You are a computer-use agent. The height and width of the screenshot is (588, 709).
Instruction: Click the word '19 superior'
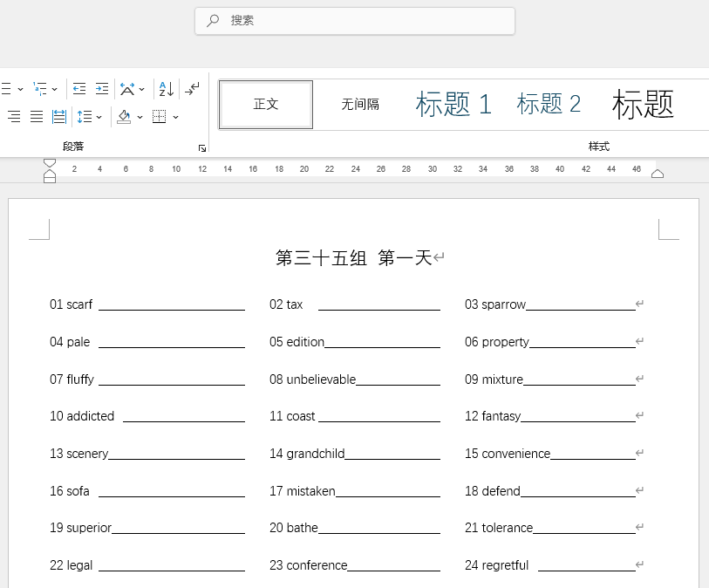pyautogui.click(x=80, y=529)
